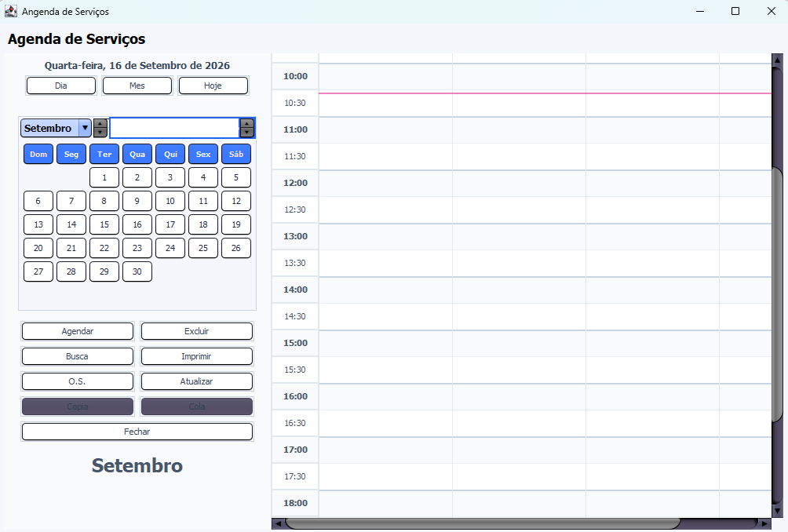Click the Imprimir button
Screen dimensions: 788x532
coord(196,356)
